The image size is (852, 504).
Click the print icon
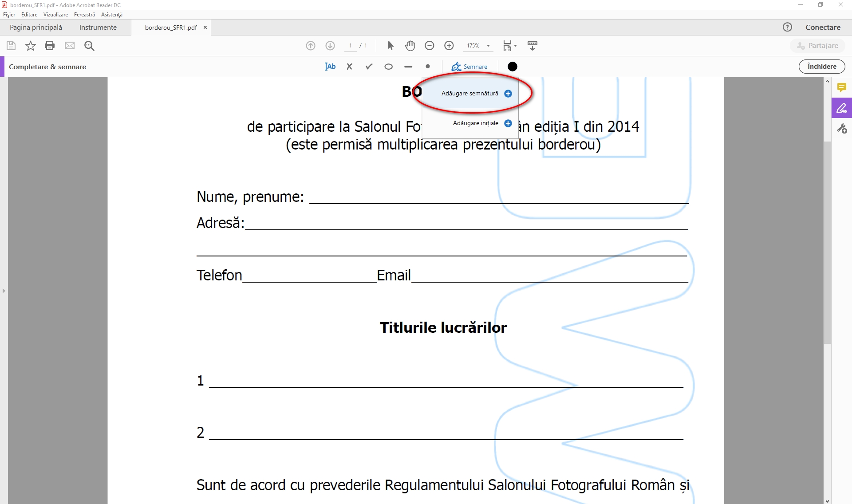50,46
